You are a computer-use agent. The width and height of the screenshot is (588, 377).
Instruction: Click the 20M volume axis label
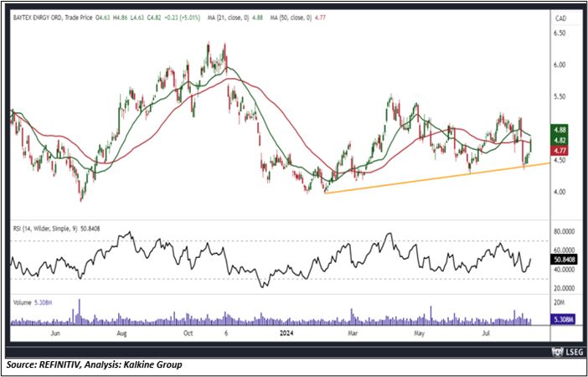pos(559,302)
